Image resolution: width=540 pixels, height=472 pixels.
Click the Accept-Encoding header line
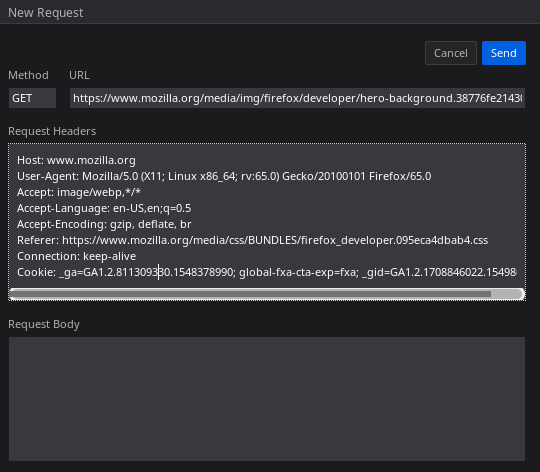click(x=104, y=224)
